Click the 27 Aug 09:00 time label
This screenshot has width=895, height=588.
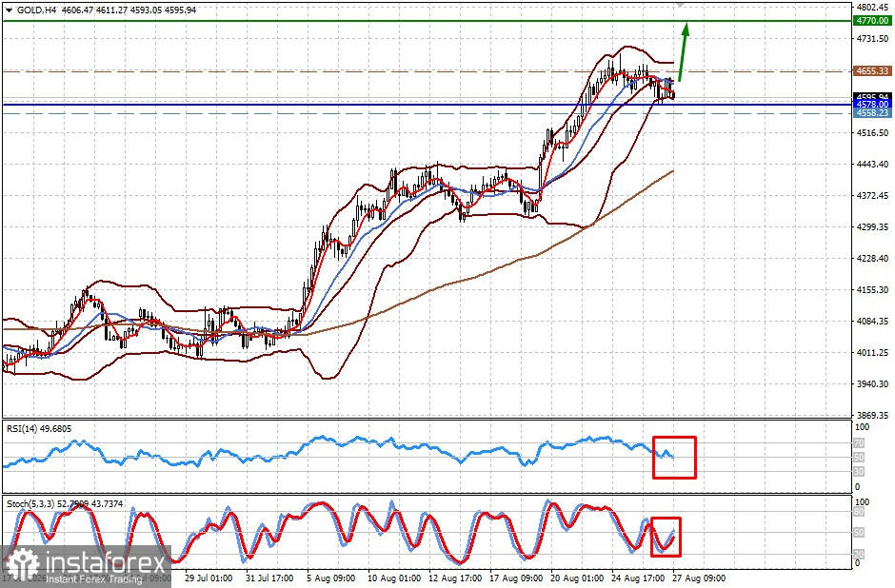(699, 578)
